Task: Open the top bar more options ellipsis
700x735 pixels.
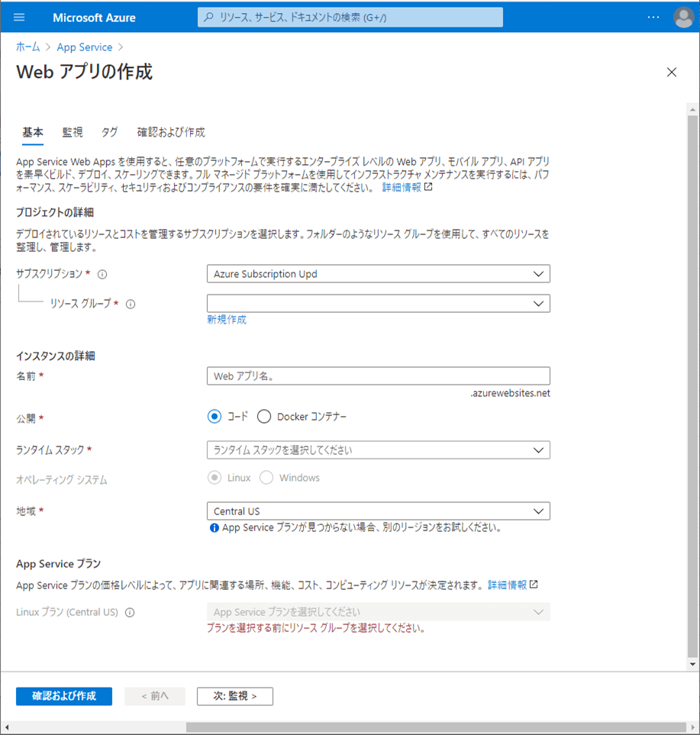Action: 653,18
